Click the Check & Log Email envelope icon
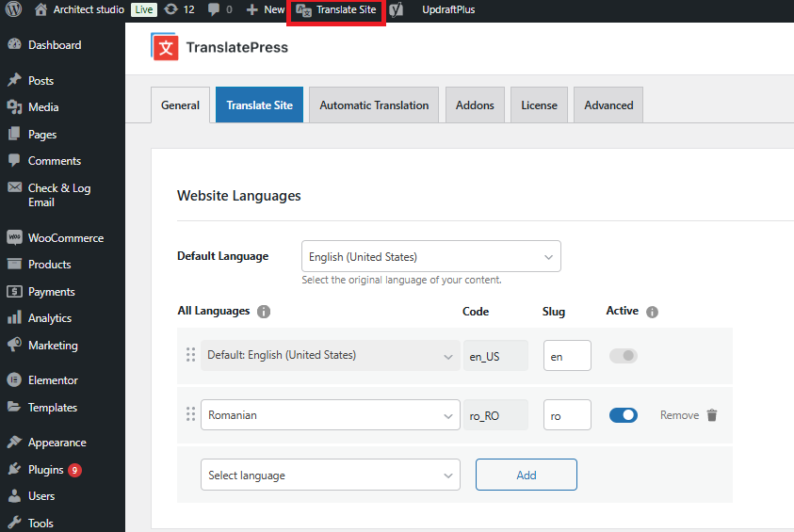The height and width of the screenshot is (532, 794). pyautogui.click(x=15, y=187)
